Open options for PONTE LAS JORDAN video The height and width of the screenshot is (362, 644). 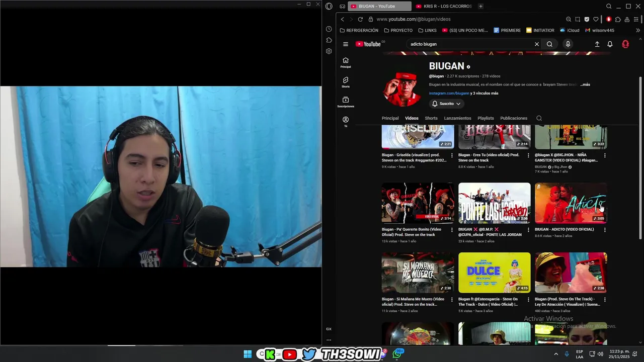528,230
